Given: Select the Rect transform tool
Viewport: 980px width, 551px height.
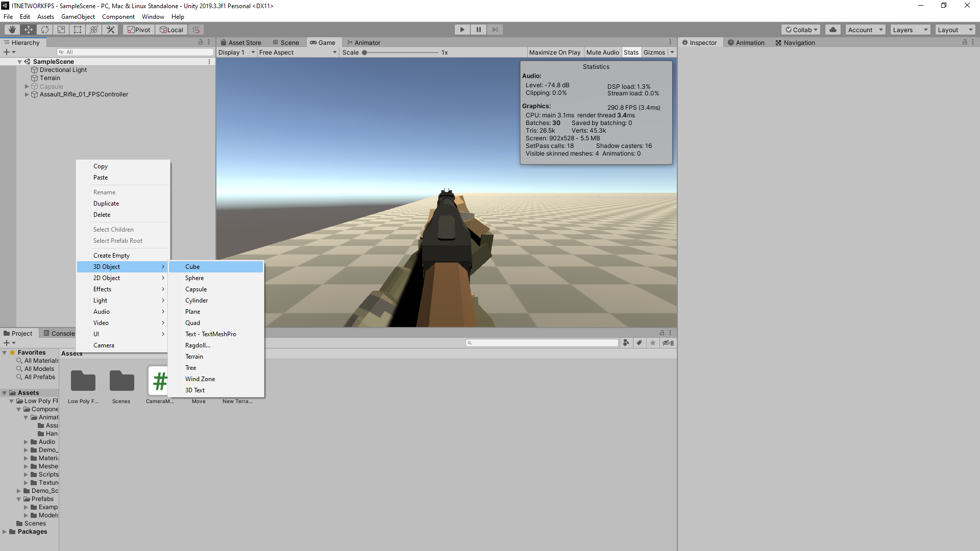Looking at the screenshot, I should 77,29.
